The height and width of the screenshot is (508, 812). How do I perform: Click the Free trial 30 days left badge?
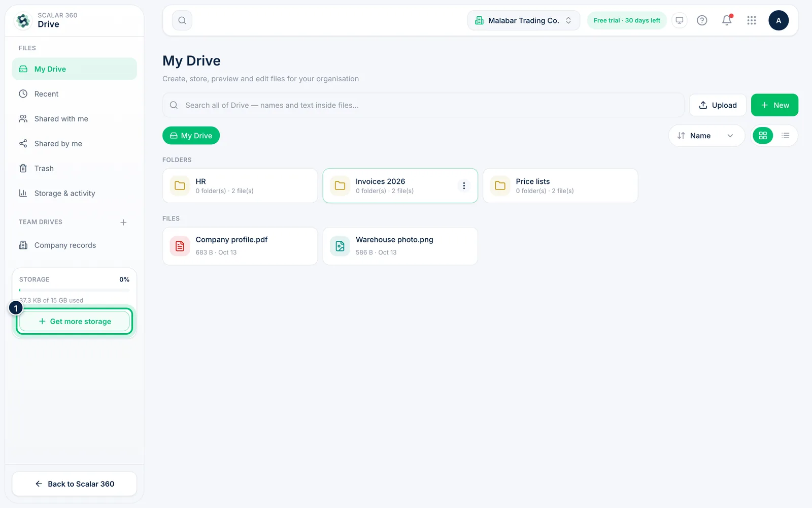(x=627, y=20)
